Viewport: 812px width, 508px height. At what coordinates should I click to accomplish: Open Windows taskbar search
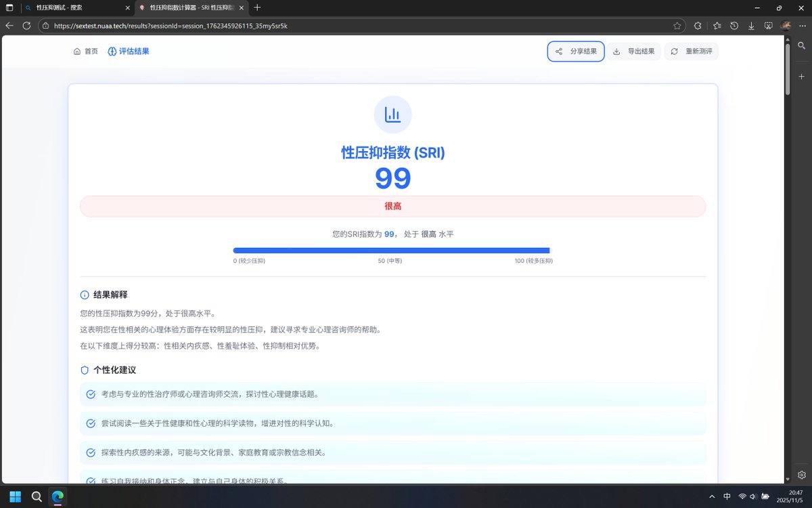click(37, 496)
